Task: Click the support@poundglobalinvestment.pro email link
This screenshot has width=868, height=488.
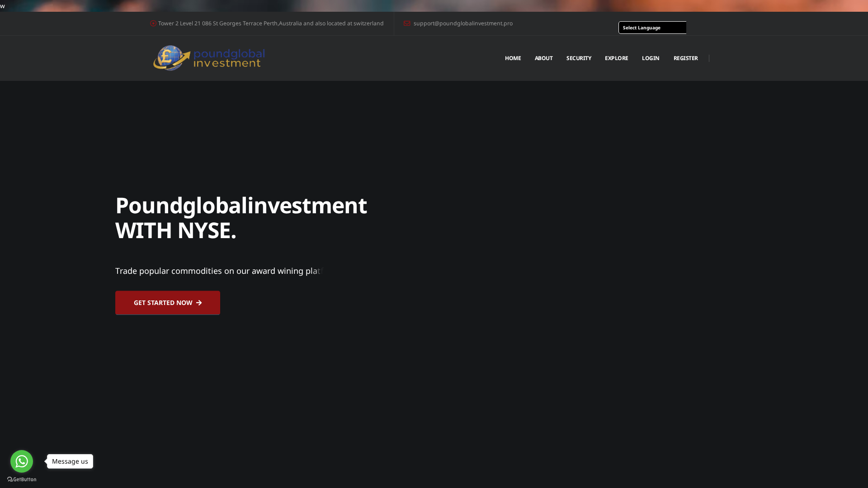Action: [x=463, y=23]
